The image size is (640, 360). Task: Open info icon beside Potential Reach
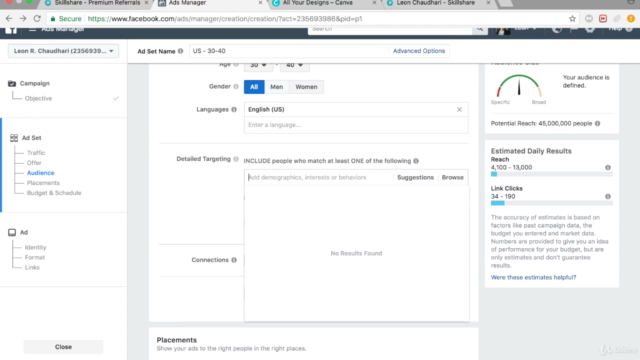point(597,123)
